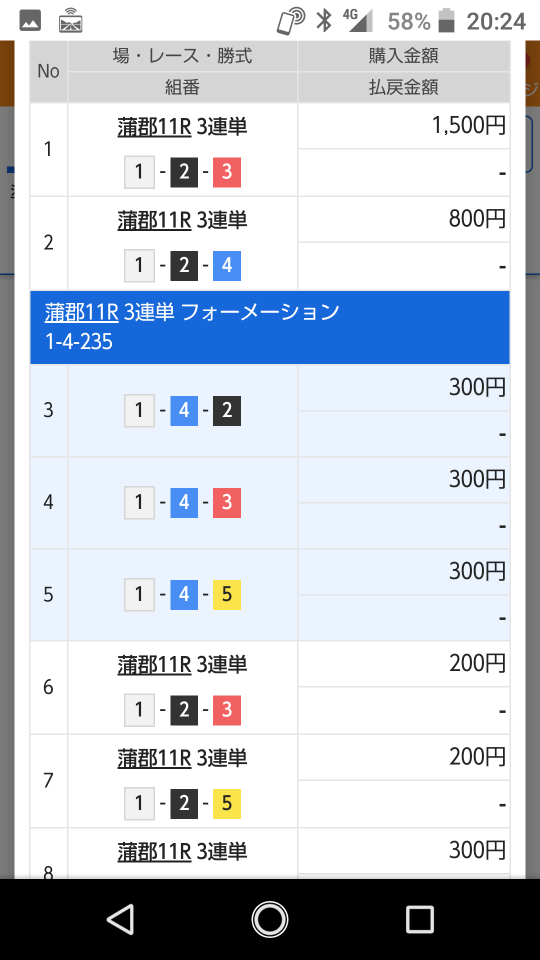The height and width of the screenshot is (960, 540).
Task: Open the image notification icon in status bar
Action: (x=30, y=23)
